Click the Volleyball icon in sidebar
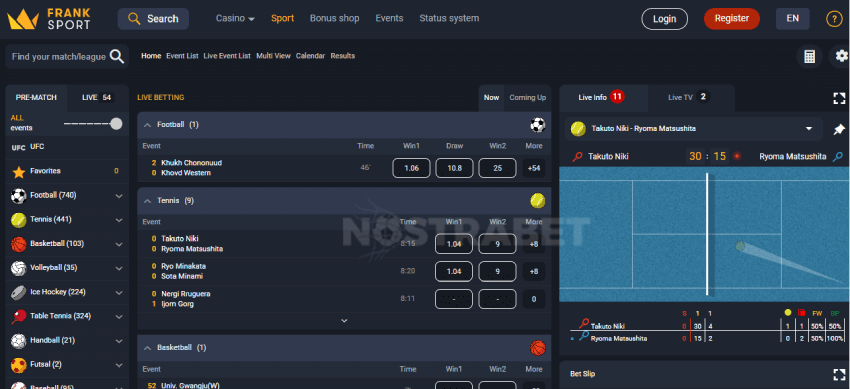Screen dimensions: 850x389 pyautogui.click(x=19, y=268)
